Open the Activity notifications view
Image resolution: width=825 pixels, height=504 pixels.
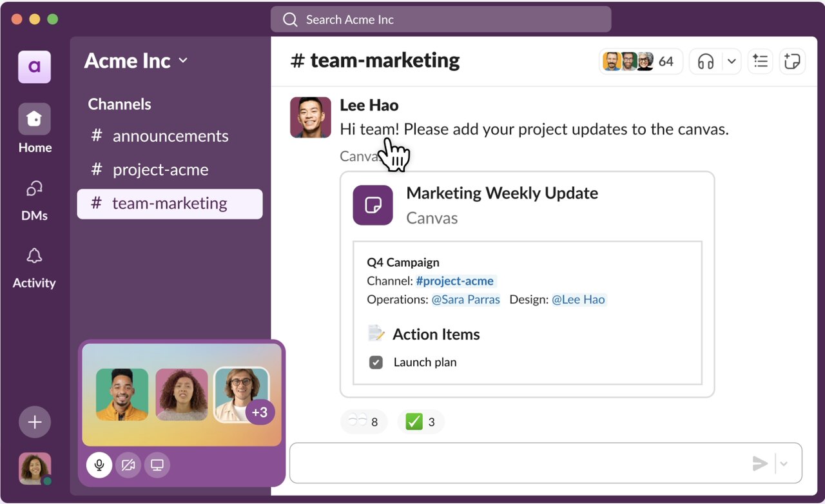coord(34,267)
